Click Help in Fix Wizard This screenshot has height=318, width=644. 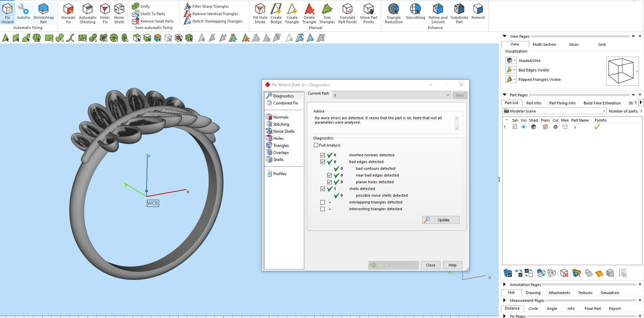pyautogui.click(x=452, y=265)
